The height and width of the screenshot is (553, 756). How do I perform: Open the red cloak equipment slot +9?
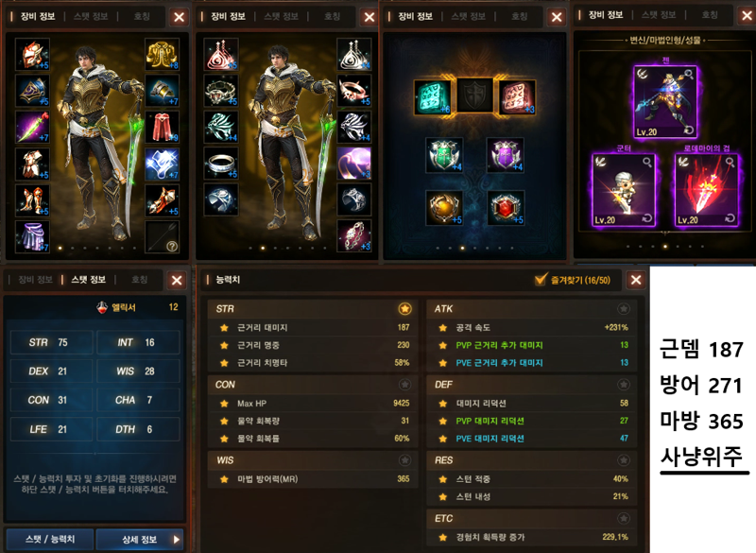click(162, 127)
